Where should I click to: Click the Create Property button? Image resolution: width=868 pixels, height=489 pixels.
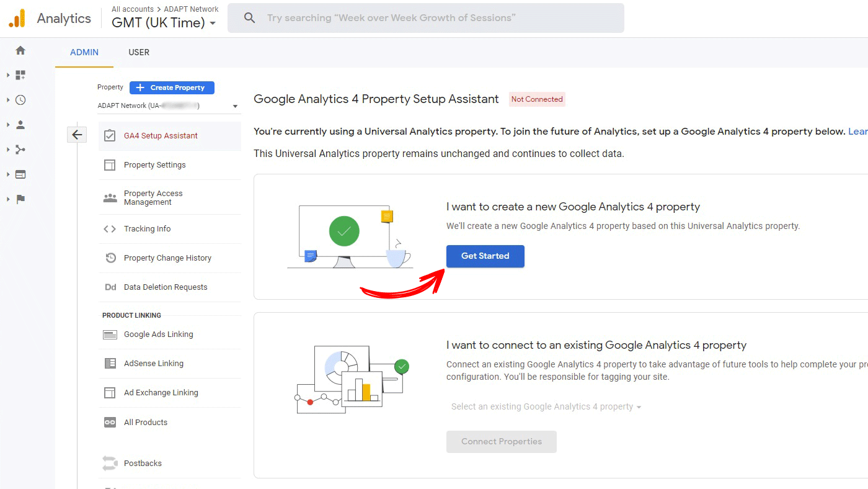172,87
